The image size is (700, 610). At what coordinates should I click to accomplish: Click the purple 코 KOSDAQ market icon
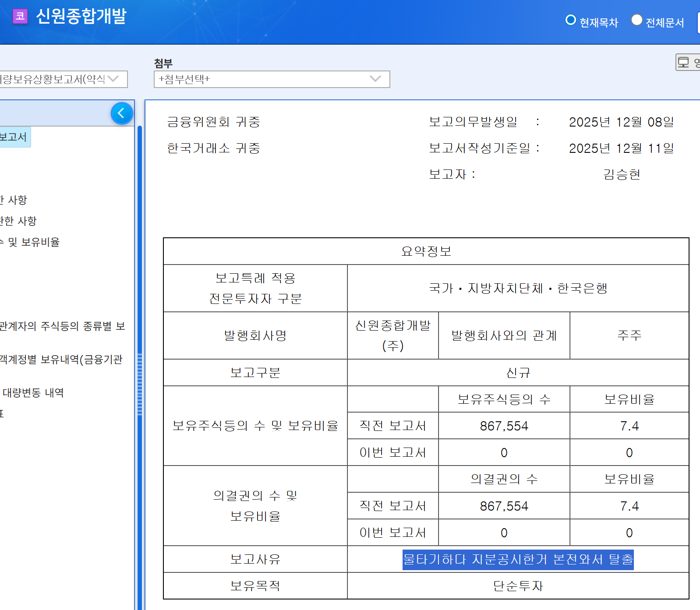click(20, 17)
